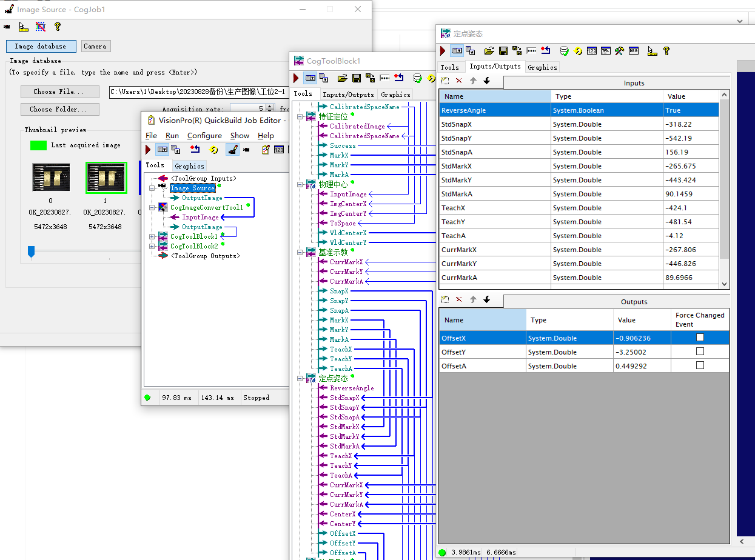Expand the CogToolBlock2 node in Job Editor

(x=152, y=246)
